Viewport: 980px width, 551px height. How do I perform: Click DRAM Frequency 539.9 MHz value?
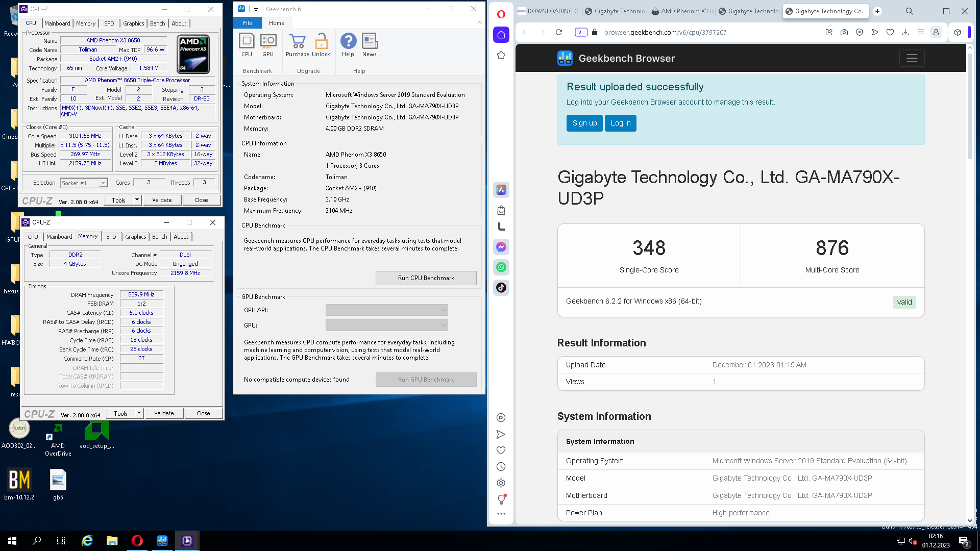pyautogui.click(x=141, y=294)
